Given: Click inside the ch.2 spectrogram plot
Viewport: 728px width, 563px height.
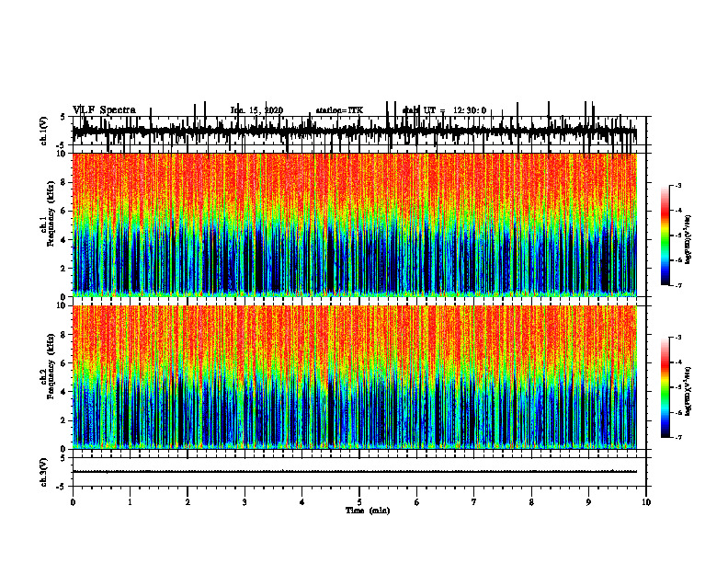Looking at the screenshot, I should [355, 377].
